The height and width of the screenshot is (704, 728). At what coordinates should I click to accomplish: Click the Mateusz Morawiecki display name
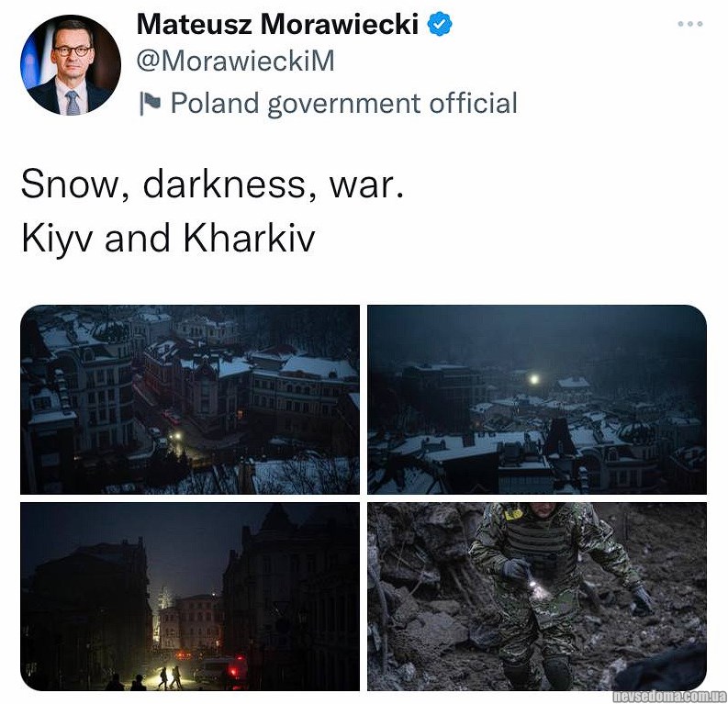pyautogui.click(x=277, y=24)
